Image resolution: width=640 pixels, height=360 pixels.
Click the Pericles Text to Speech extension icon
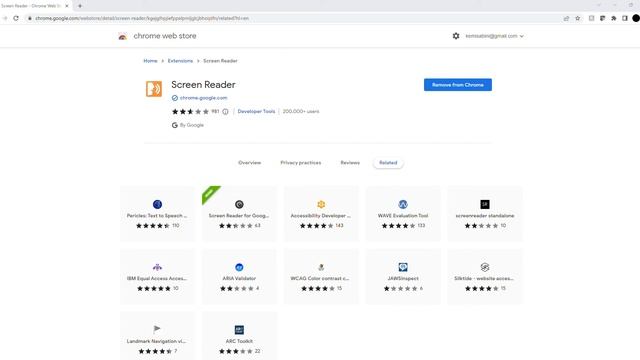click(x=157, y=204)
